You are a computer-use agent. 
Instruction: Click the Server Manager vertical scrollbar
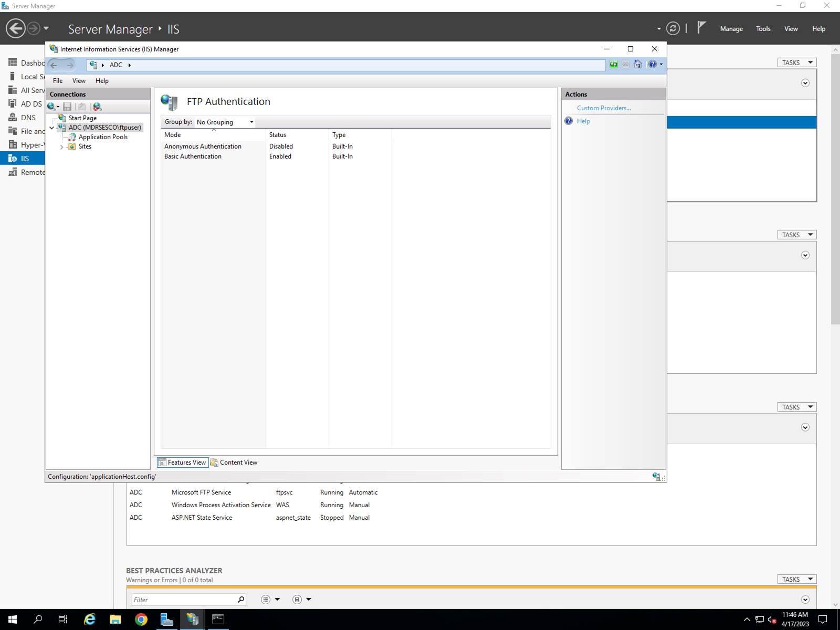point(836,188)
